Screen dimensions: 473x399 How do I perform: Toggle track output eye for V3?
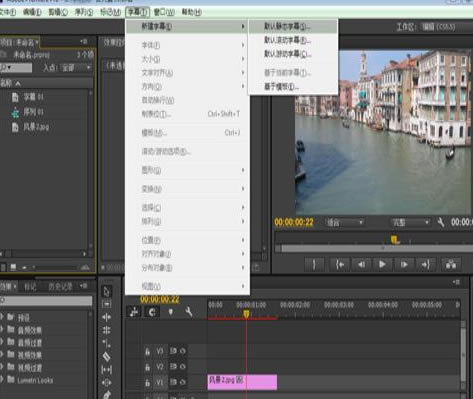click(183, 351)
